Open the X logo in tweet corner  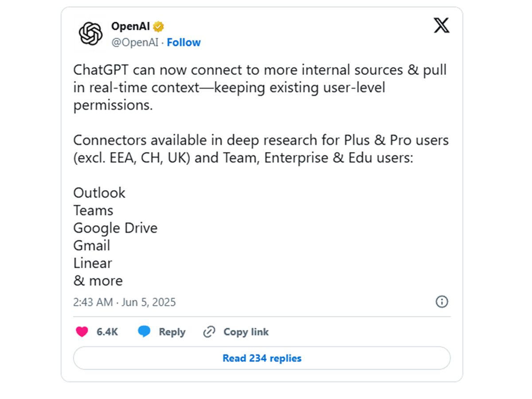[441, 26]
